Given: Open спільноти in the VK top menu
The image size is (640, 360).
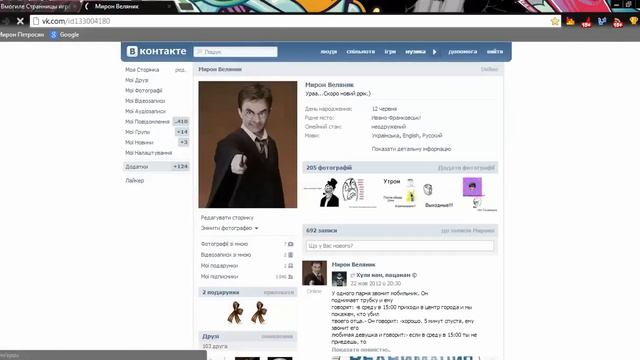Looking at the screenshot, I should pyautogui.click(x=360, y=52).
